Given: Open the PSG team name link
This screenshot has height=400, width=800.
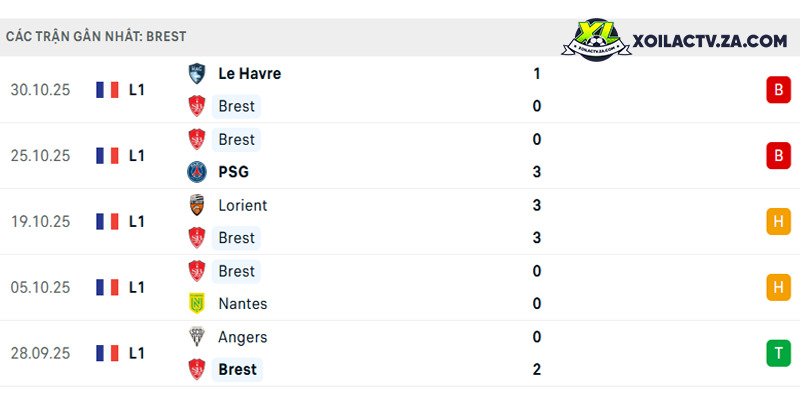Looking at the screenshot, I should click(233, 172).
